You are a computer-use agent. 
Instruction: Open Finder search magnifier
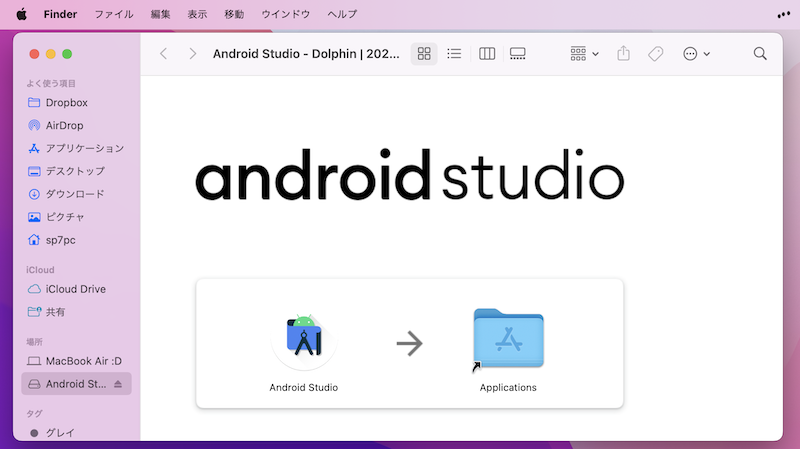tap(760, 54)
